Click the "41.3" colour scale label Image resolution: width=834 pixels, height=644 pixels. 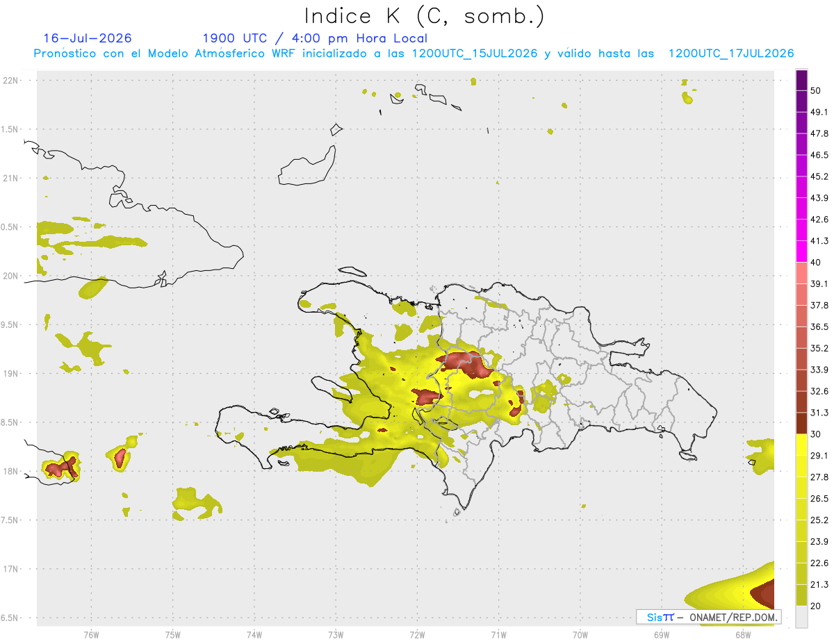click(819, 241)
